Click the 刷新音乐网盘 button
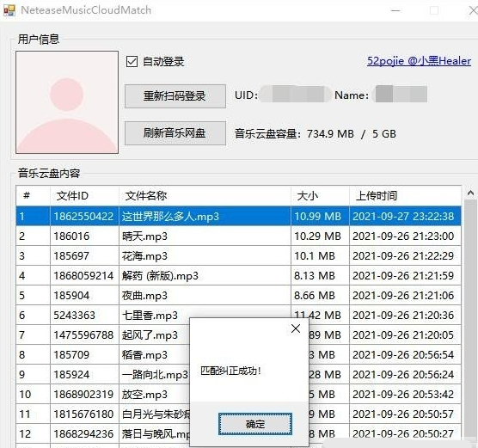 pyautogui.click(x=175, y=133)
